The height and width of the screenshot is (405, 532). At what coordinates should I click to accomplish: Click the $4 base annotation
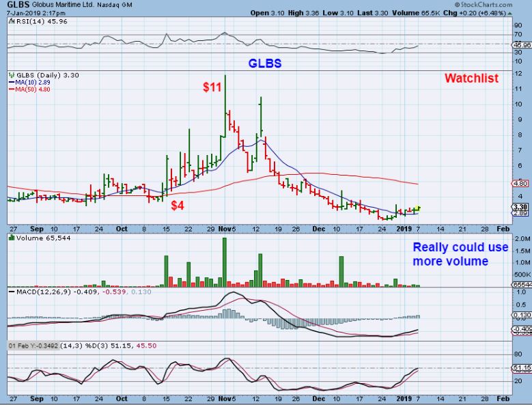[178, 205]
